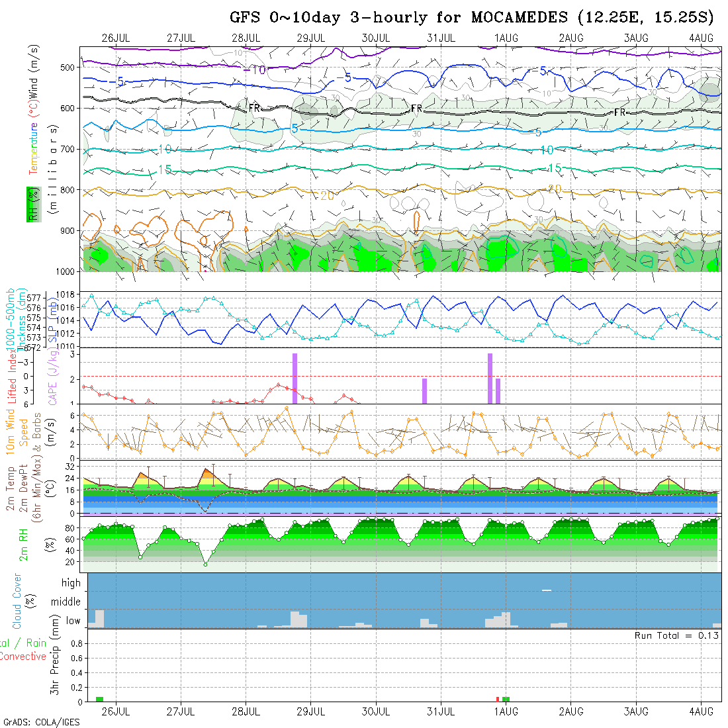
Task: Click the 26JUL green rain precip bar
Action: [x=99, y=700]
